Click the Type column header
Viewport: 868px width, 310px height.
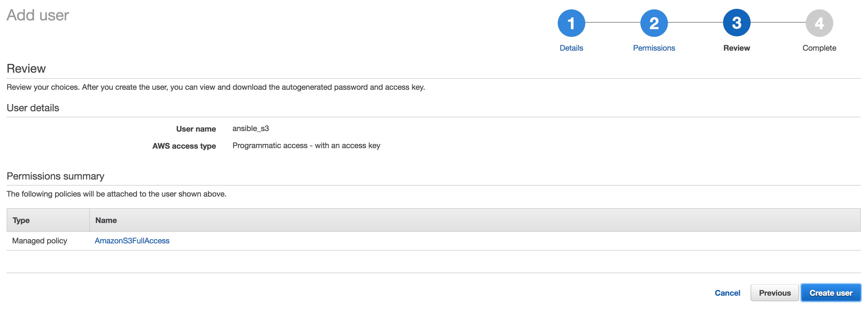[21, 221]
